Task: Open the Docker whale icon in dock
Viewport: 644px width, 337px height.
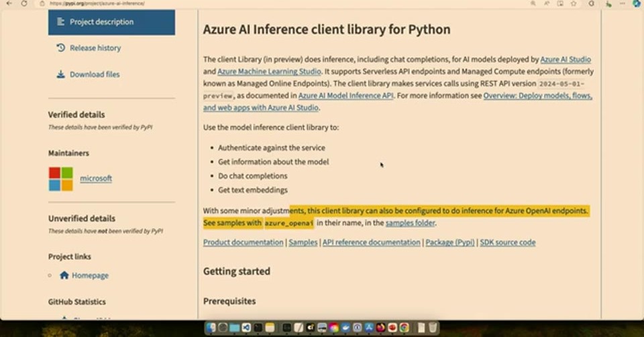Action: [345, 328]
